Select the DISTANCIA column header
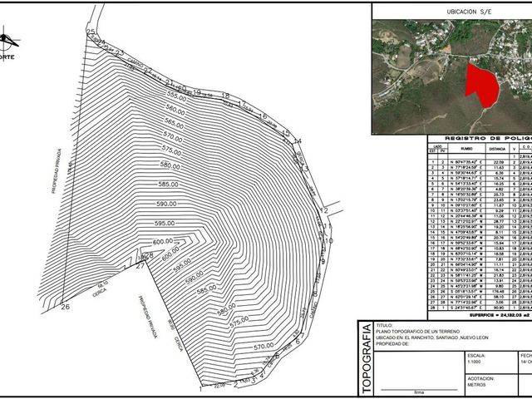Viewport: 532px width, 399px height. pyautogui.click(x=497, y=149)
